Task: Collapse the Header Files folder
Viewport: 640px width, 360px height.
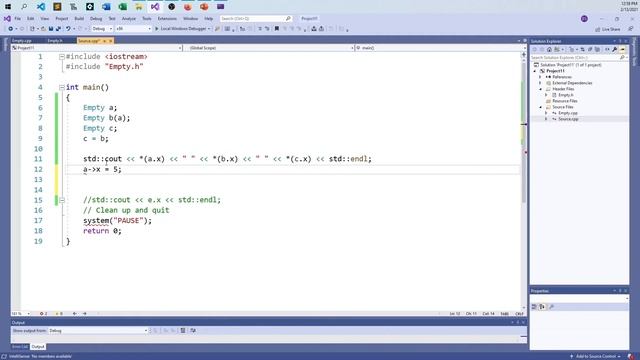Action: tap(541, 89)
